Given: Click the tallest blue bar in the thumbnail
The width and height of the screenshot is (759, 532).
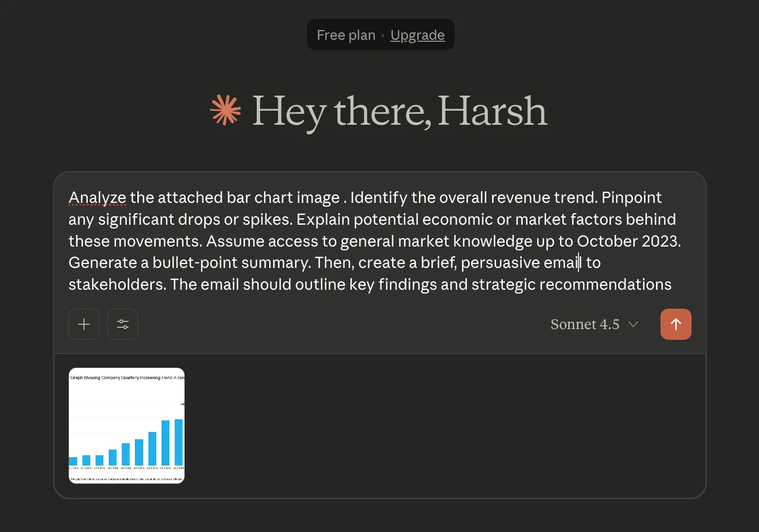Looking at the screenshot, I should click(179, 442).
